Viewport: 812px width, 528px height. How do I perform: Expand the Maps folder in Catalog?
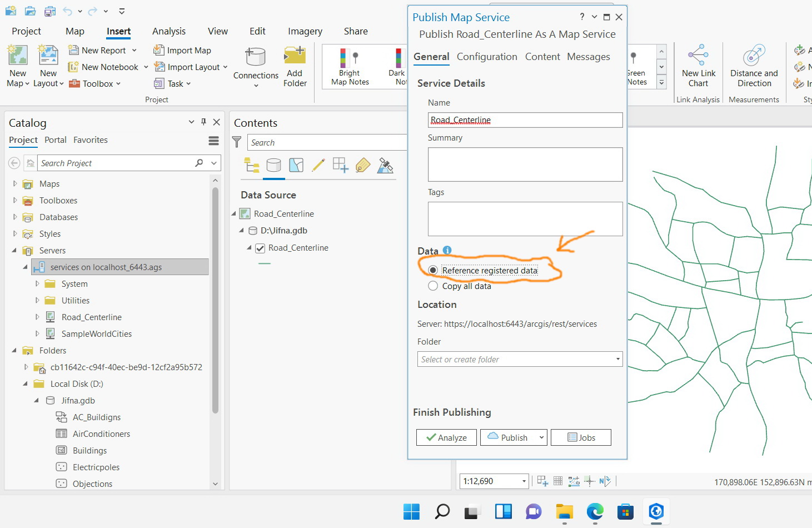click(x=14, y=183)
